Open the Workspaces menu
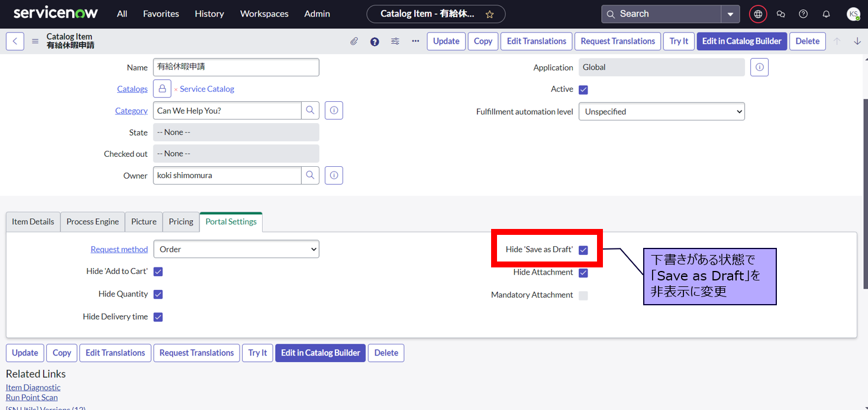Screen dimensions: 868x410 pyautogui.click(x=264, y=14)
